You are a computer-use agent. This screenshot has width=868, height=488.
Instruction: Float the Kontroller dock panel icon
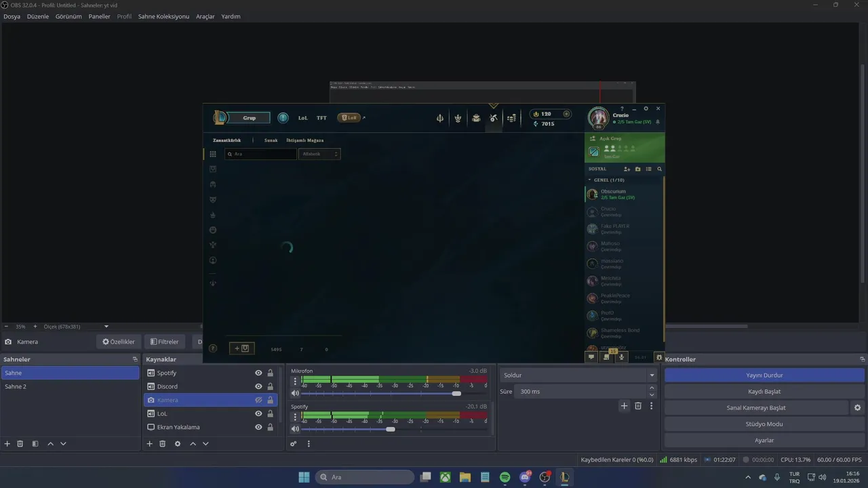point(862,359)
